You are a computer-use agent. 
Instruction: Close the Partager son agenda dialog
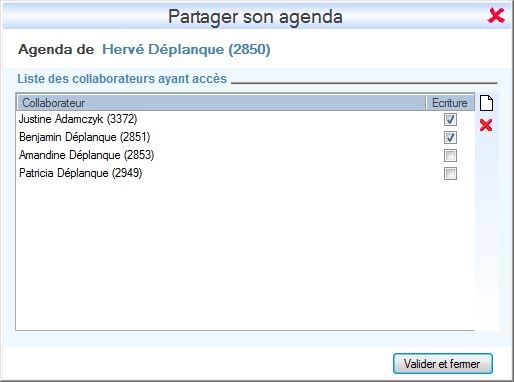click(496, 15)
